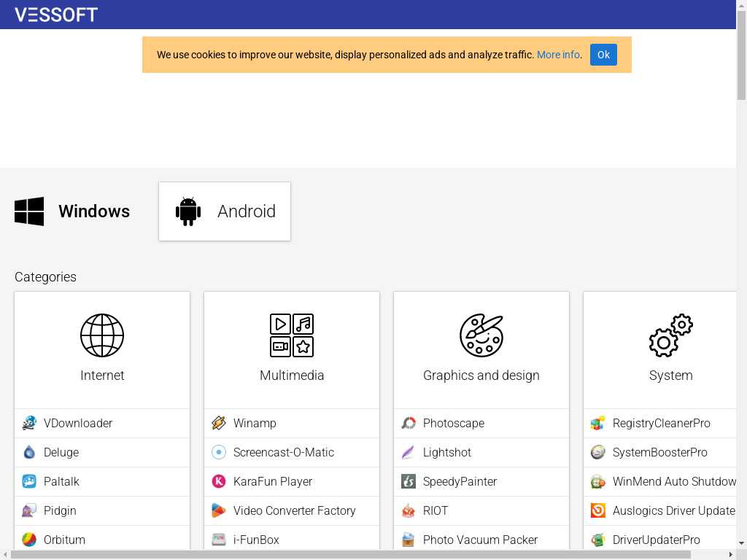Viewport: 747px width, 560px height.
Task: Click the i-FunBox app icon
Action: [x=219, y=540]
